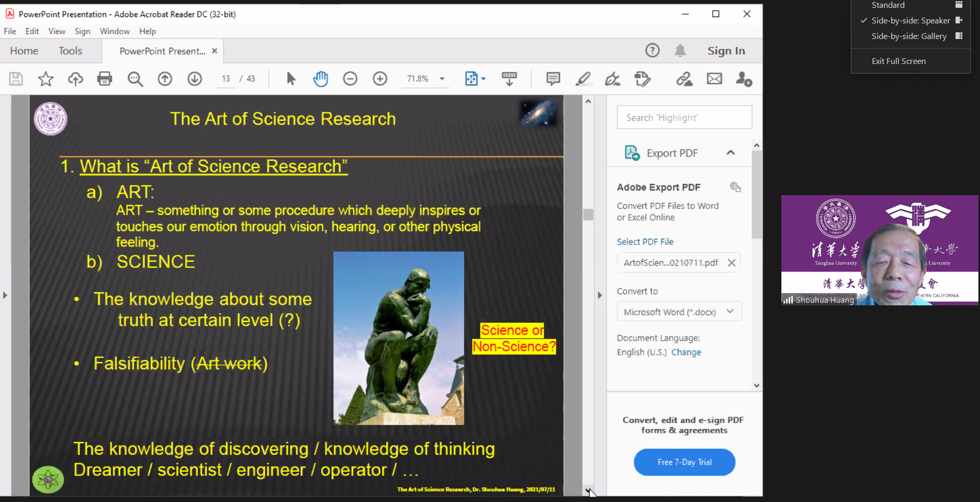Collapse the Export PDF section
Screen dimensions: 980x502
click(x=730, y=153)
